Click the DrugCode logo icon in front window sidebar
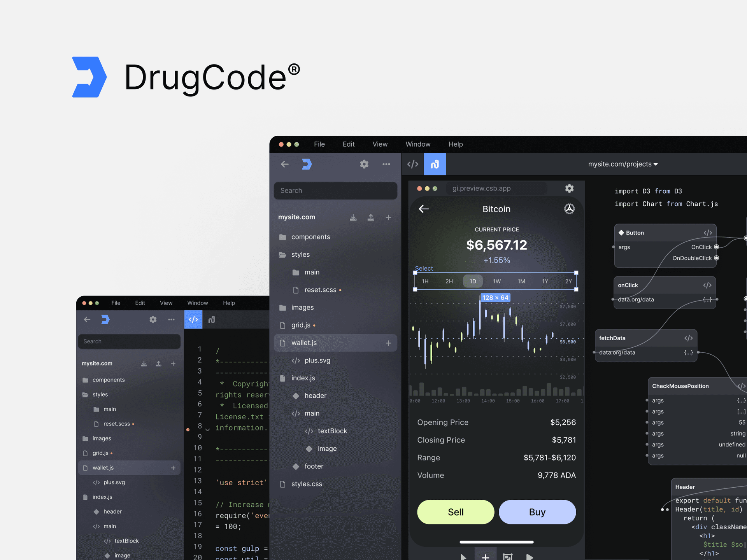This screenshot has height=560, width=747. point(307,164)
